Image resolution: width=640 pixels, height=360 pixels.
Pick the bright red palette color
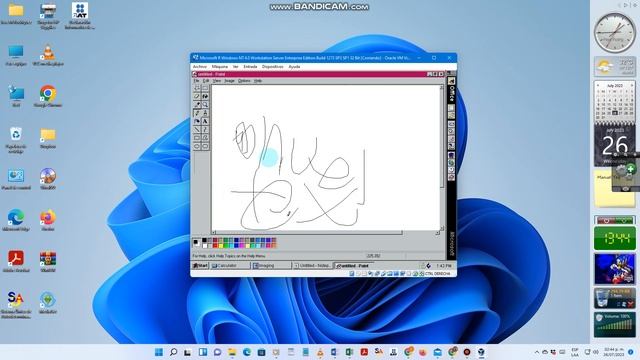click(215, 246)
